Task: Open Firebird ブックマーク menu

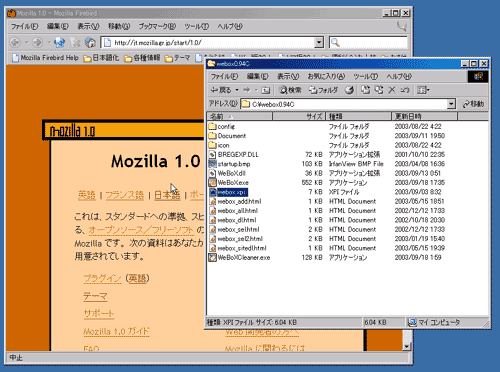Action: 157,26
